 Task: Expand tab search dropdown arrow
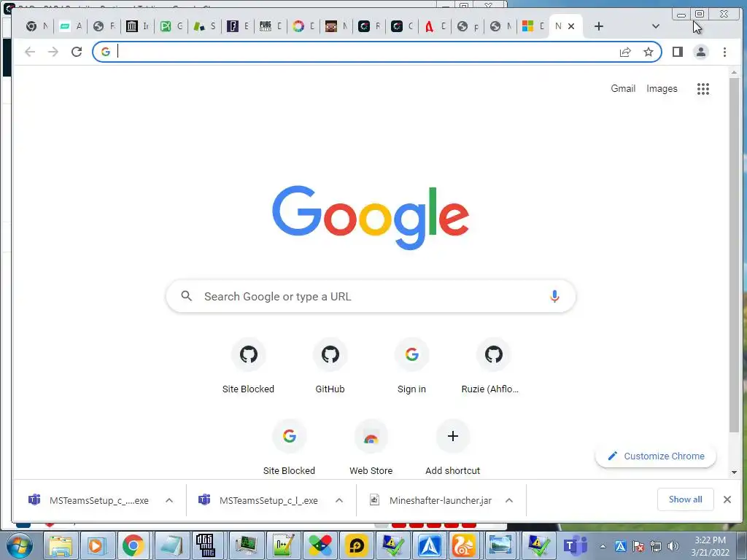656,26
